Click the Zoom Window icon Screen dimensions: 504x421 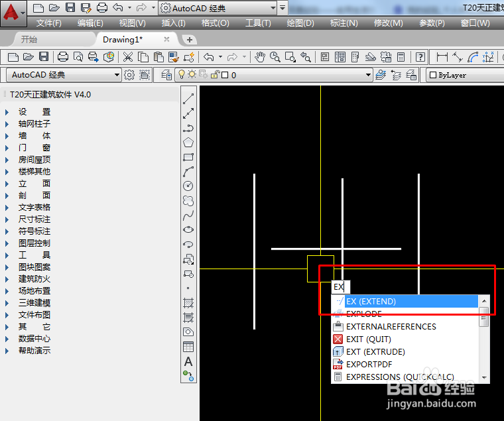pos(290,57)
